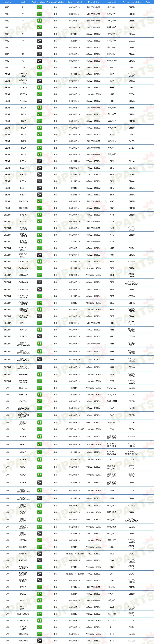Select the 'JETTA' model cell

(23, 540)
